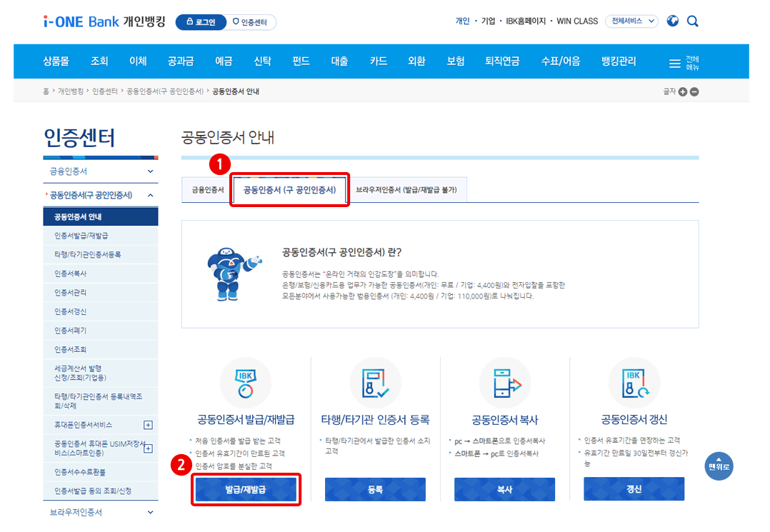Open the language globe icon
This screenshot has width=770, height=532.
(672, 21)
